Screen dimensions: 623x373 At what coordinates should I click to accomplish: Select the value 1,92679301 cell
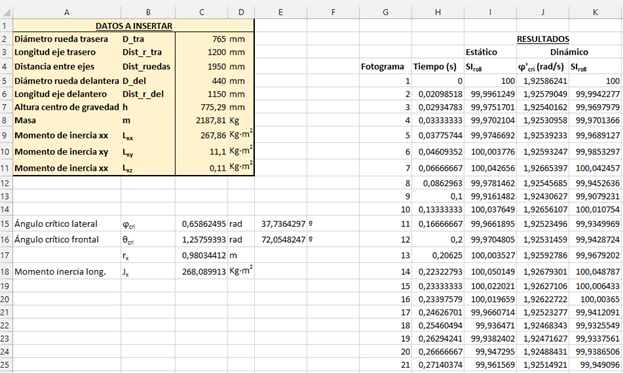[x=543, y=272]
